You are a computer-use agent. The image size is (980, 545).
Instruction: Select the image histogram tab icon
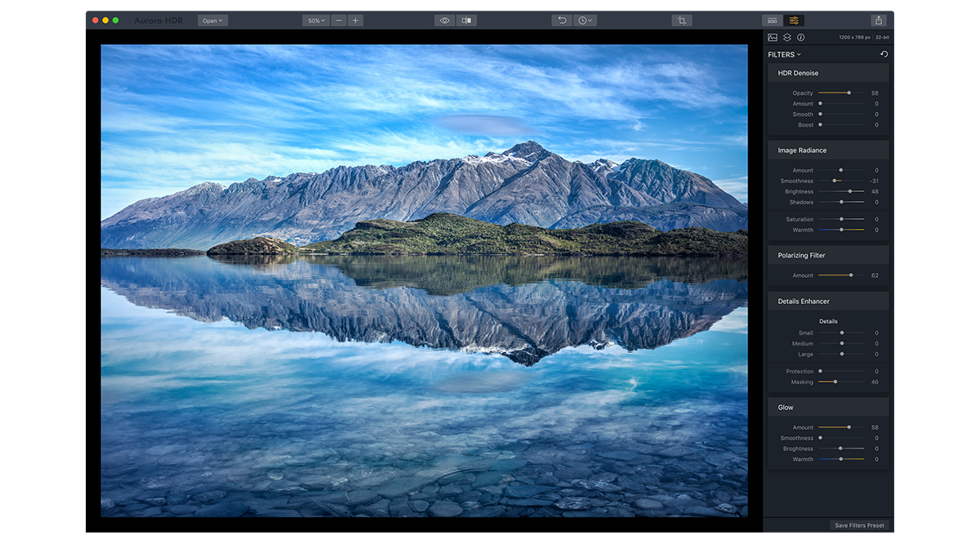click(773, 38)
